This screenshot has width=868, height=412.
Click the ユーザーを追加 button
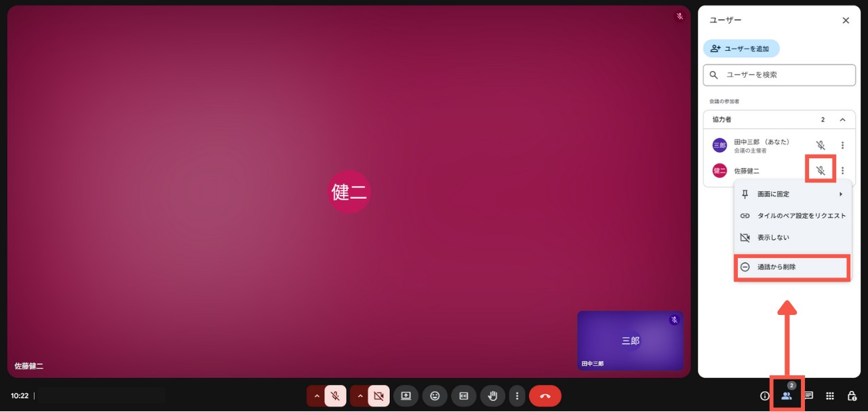pyautogui.click(x=741, y=49)
